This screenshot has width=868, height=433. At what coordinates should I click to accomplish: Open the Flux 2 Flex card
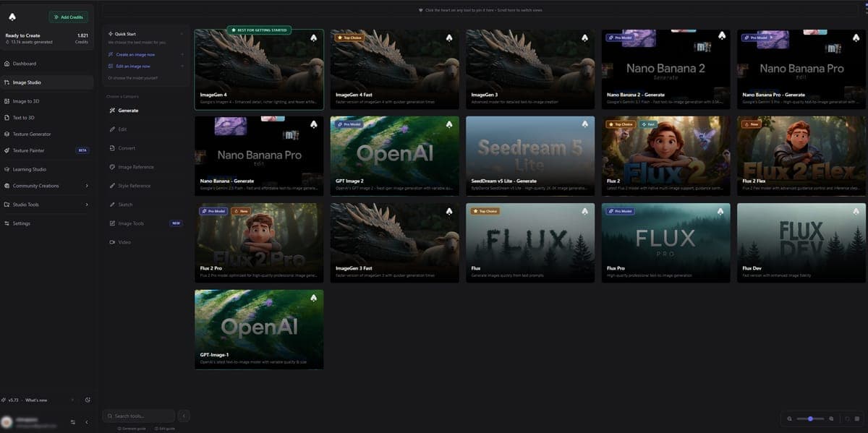pos(801,156)
